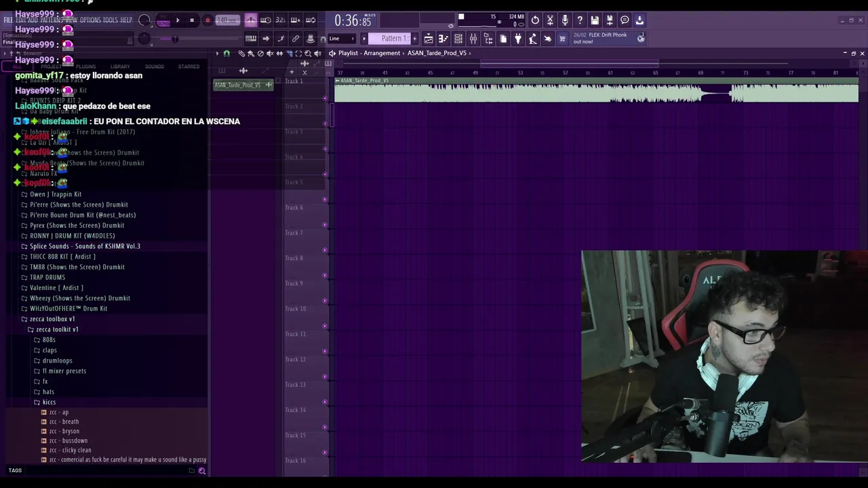Toggle wait for input before playing
Image resolution: width=868 pixels, height=488 pixels.
point(266,20)
